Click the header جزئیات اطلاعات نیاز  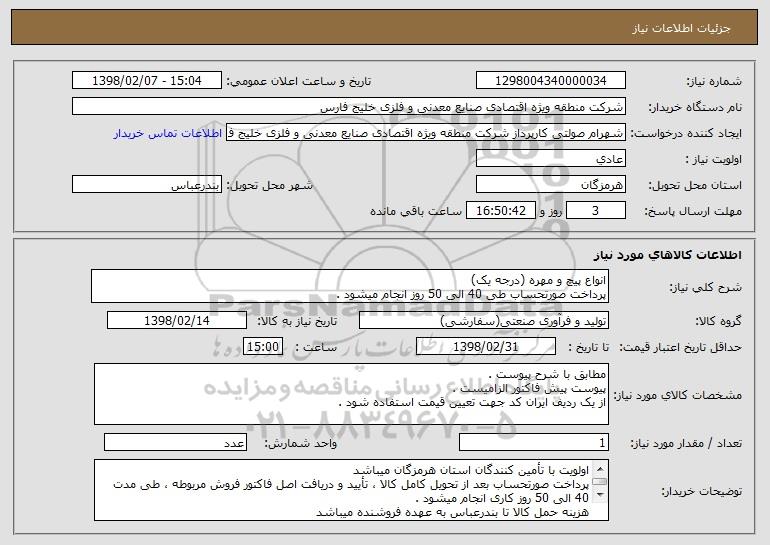click(x=681, y=28)
